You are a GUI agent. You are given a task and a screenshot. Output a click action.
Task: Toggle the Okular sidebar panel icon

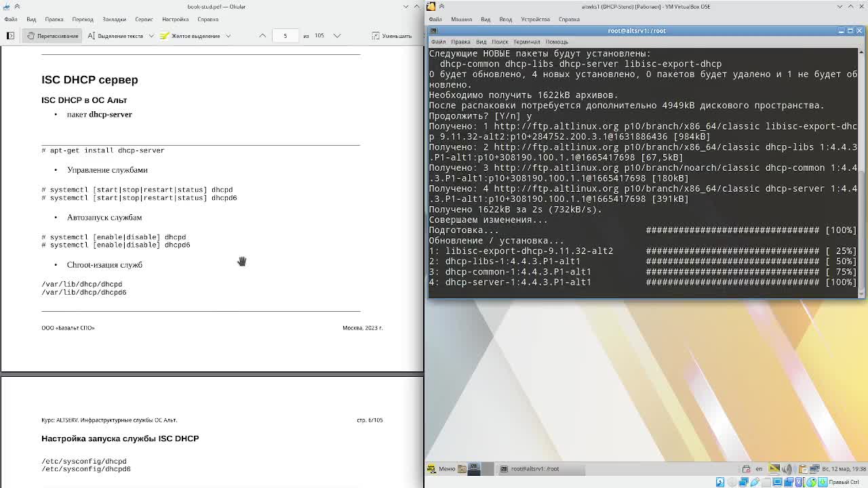pos(10,35)
